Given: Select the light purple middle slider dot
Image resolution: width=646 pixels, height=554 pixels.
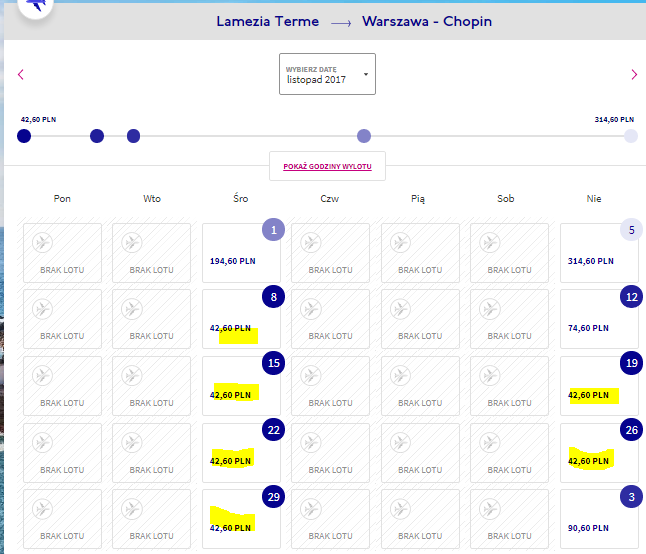Looking at the screenshot, I should tap(364, 136).
